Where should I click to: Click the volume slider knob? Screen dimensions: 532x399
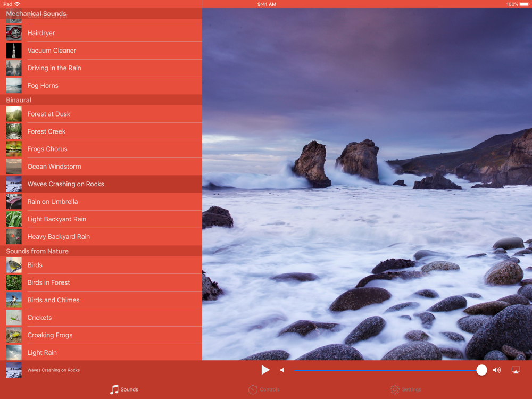click(x=481, y=370)
